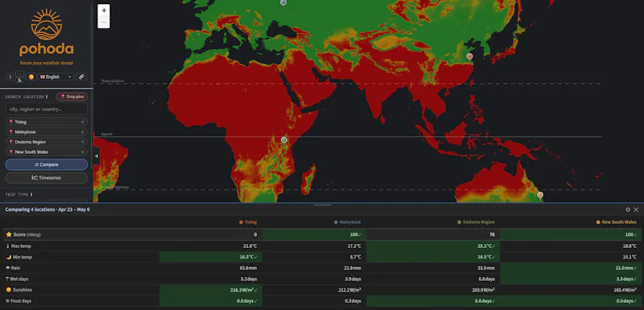Select the Dodoma Region location chip

[47, 142]
